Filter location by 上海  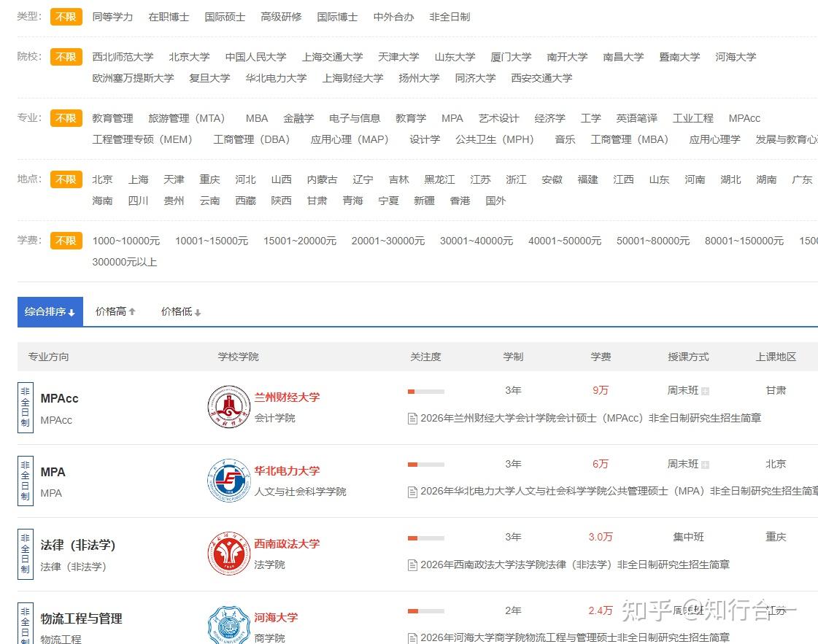(138, 180)
